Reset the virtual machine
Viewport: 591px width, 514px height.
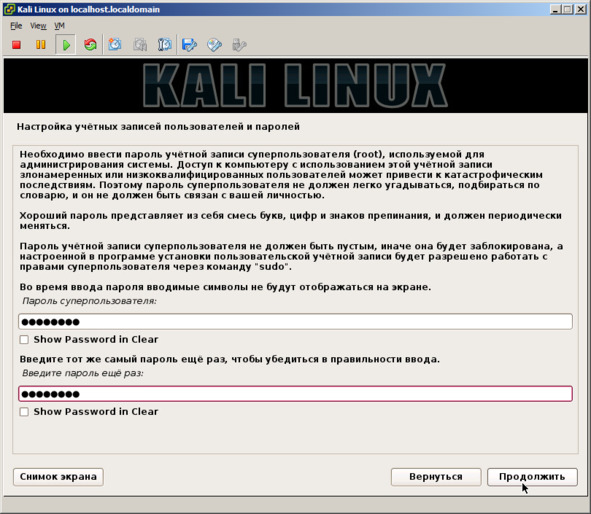point(90,45)
